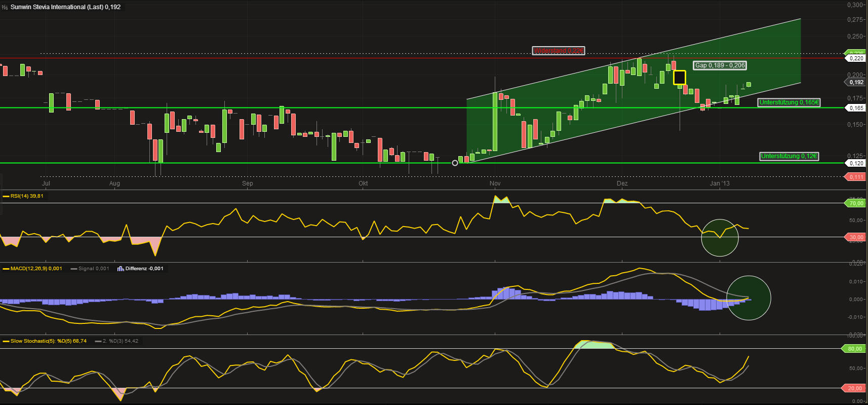Click the RSI yellow line legend swatch
Screen dimensions: 868x405
(6, 196)
